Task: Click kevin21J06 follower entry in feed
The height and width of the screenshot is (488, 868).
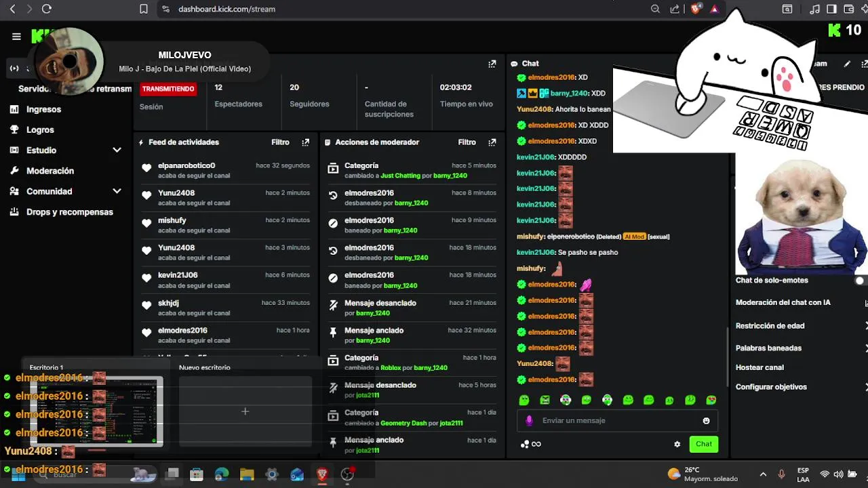Action: pos(225,280)
